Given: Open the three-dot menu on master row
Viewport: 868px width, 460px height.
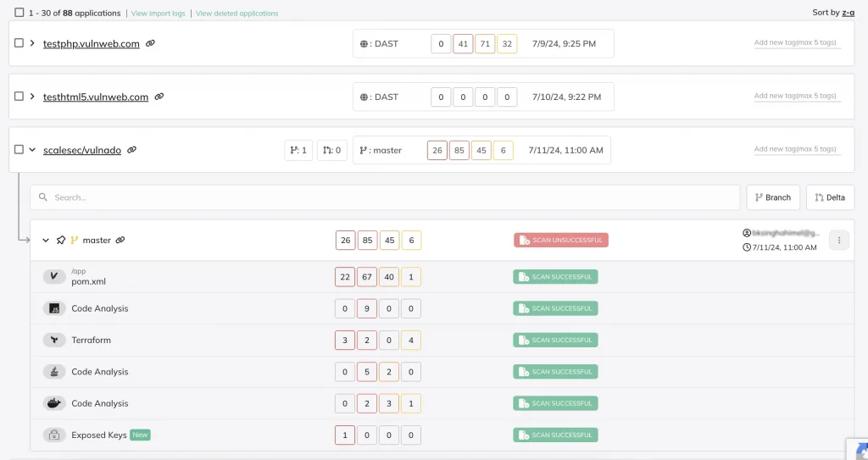Looking at the screenshot, I should (x=838, y=241).
